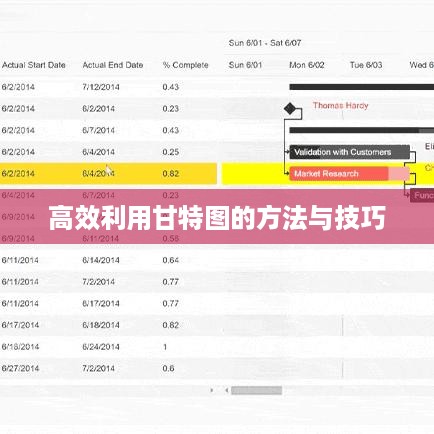Image resolution: width=434 pixels, height=434 pixels.
Task: Click the 6/11/2014 start date in 0.64 row
Action: (x=20, y=260)
